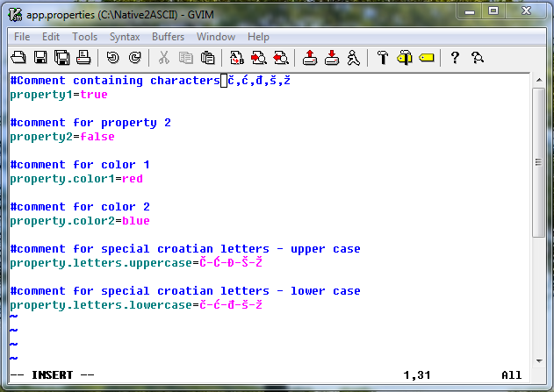The image size is (554, 392).
Task: Click the vertical scrollbar thumb
Action: point(538,162)
